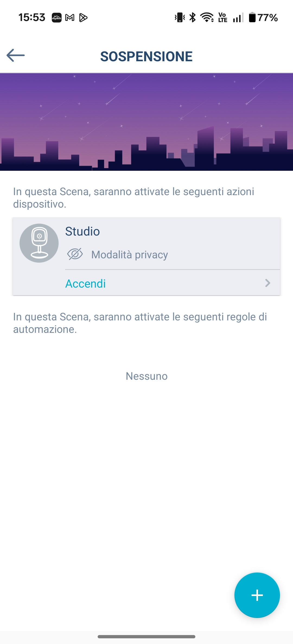
Task: Tap the Play Store notification icon
Action: point(83,18)
